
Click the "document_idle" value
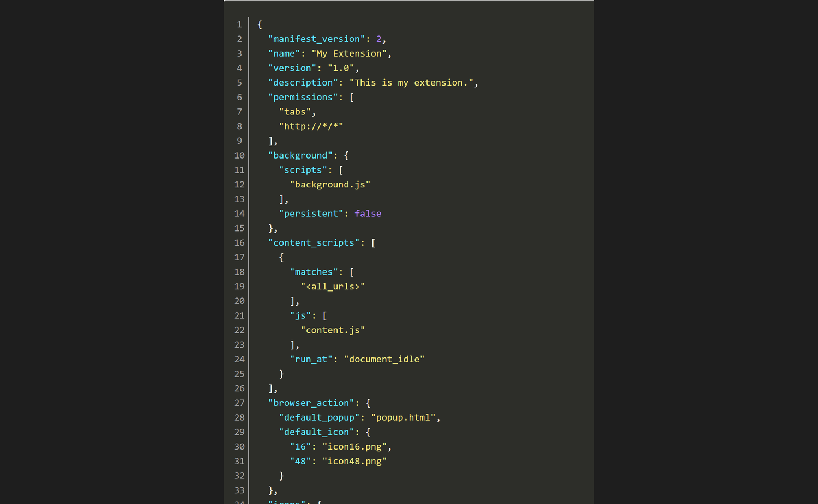point(384,359)
